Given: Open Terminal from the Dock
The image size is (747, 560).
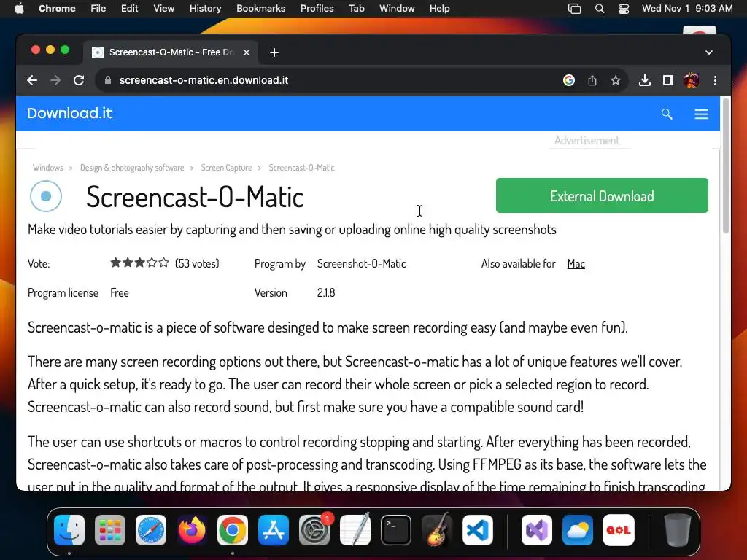Looking at the screenshot, I should pyautogui.click(x=396, y=529).
